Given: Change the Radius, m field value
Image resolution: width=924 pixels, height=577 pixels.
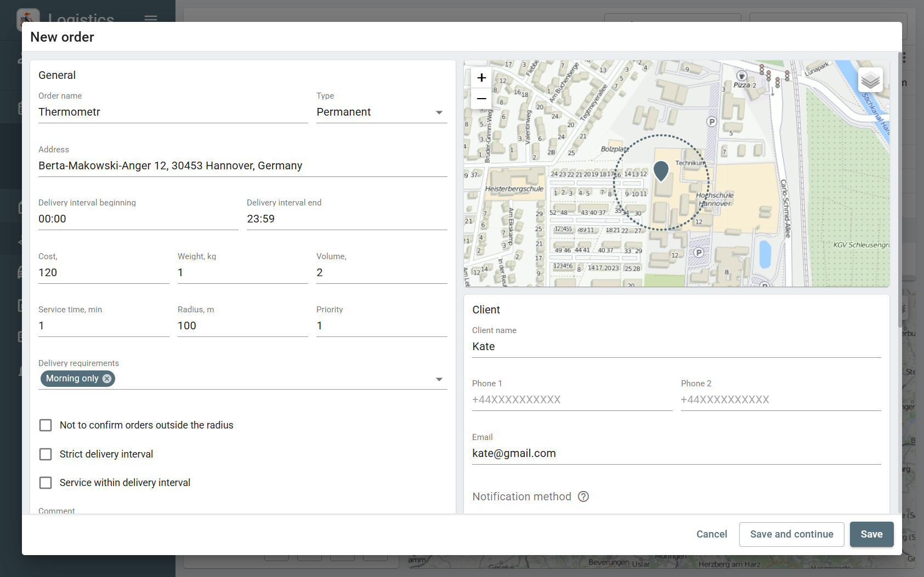Looking at the screenshot, I should [x=243, y=325].
